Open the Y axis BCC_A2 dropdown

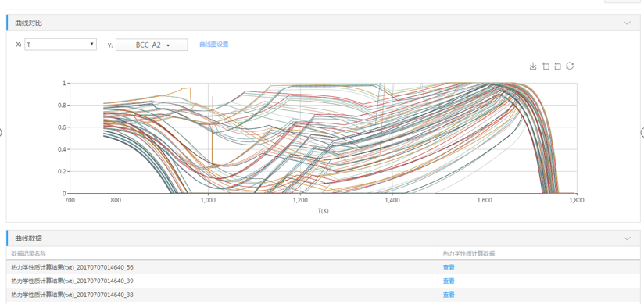point(152,45)
